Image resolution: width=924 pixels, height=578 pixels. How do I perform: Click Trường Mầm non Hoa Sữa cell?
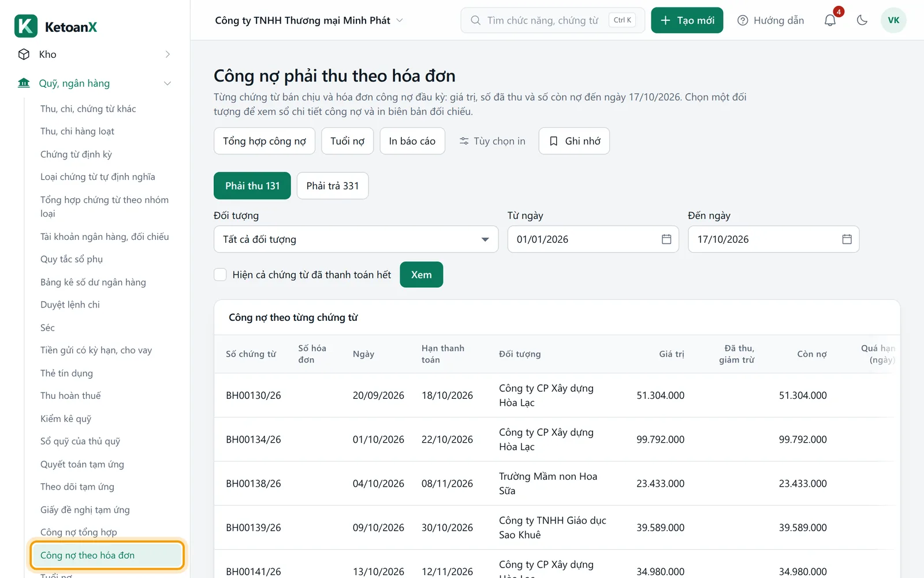(x=548, y=484)
